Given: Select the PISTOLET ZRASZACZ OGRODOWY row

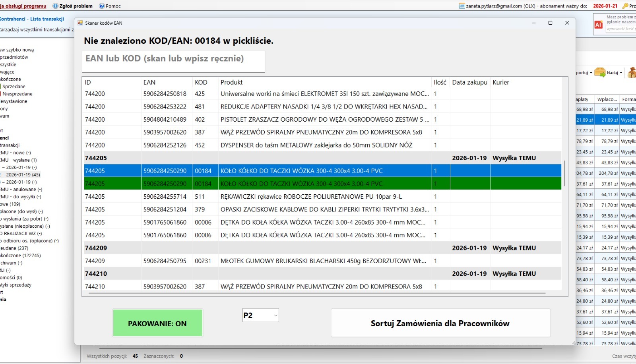Looking at the screenshot, I should (x=322, y=120).
